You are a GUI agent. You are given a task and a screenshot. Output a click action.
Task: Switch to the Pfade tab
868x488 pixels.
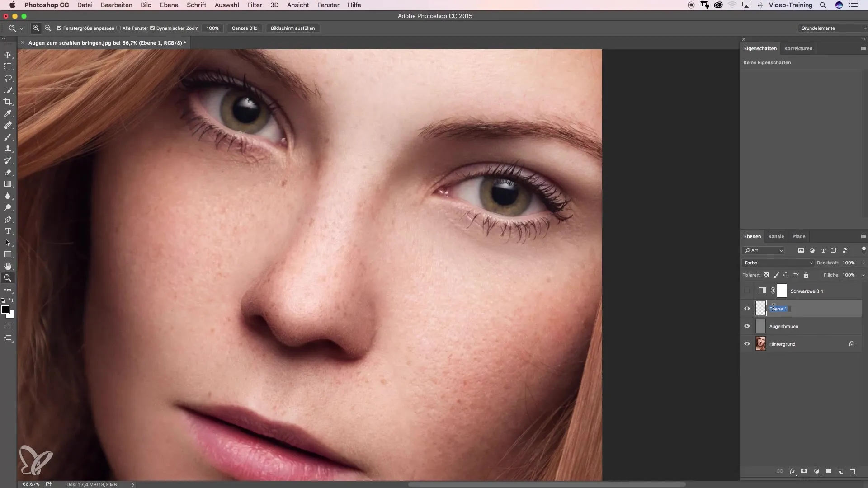coord(799,236)
